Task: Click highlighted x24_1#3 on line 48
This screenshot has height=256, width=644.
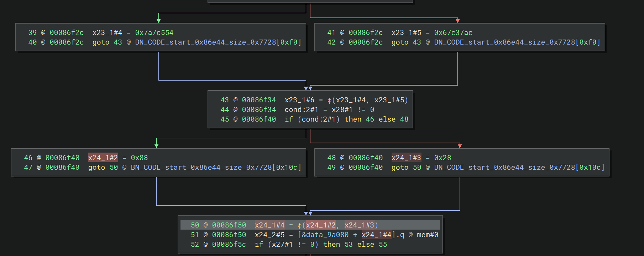Action: tap(406, 158)
